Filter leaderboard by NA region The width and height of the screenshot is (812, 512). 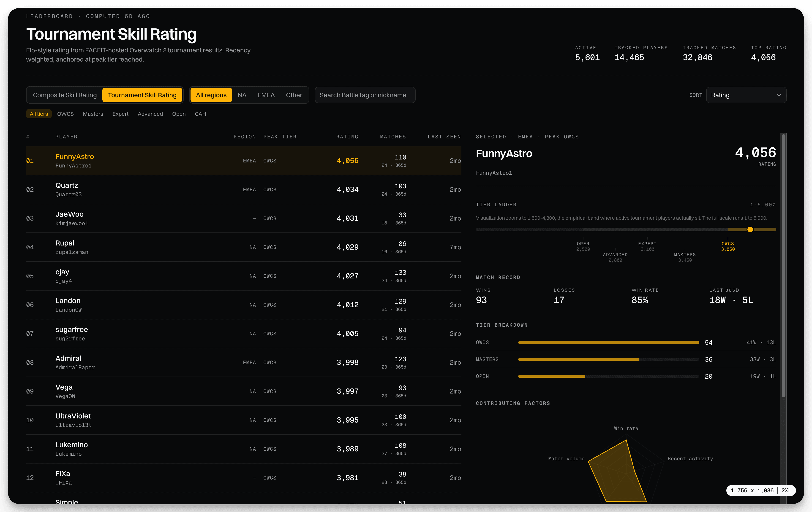(242, 95)
